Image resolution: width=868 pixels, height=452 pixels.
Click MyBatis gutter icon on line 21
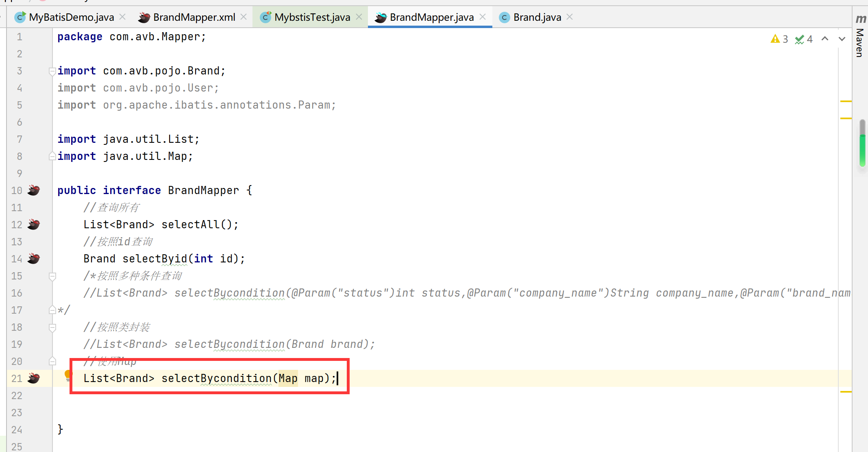point(34,378)
